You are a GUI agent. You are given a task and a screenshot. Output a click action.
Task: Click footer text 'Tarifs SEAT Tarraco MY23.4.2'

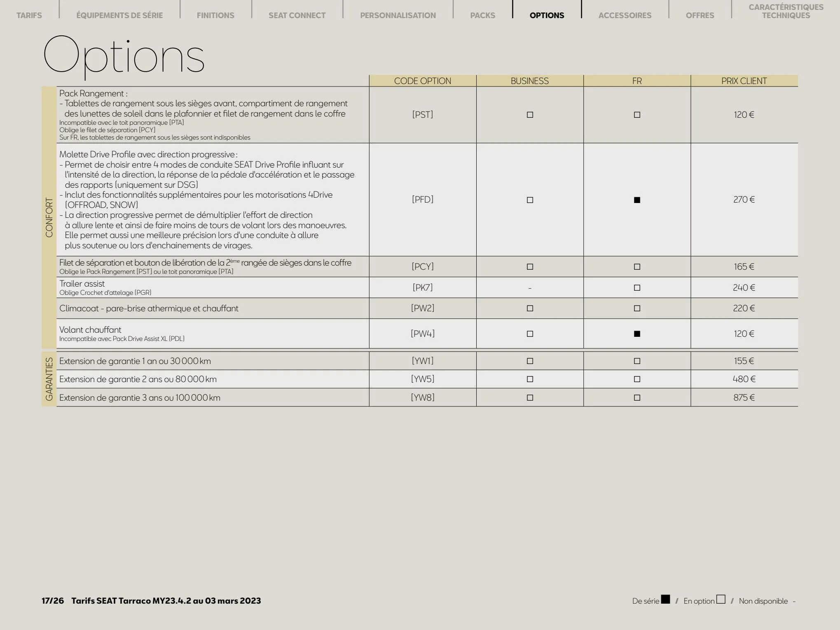point(131,601)
